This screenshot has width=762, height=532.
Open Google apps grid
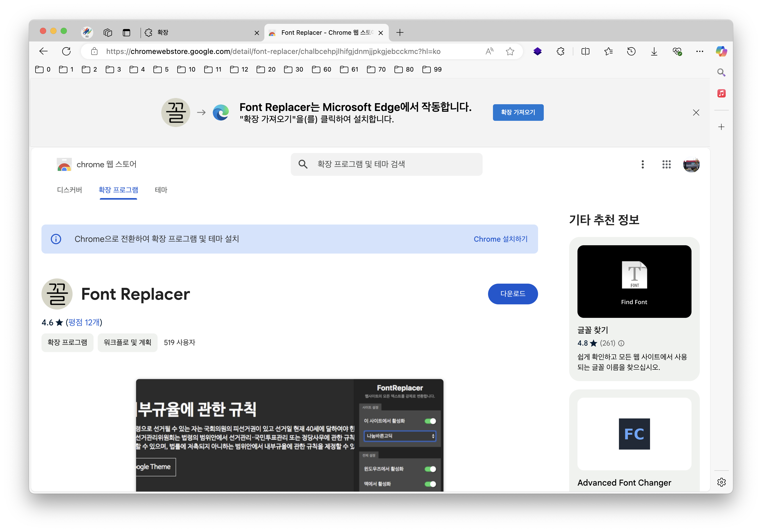point(666,164)
